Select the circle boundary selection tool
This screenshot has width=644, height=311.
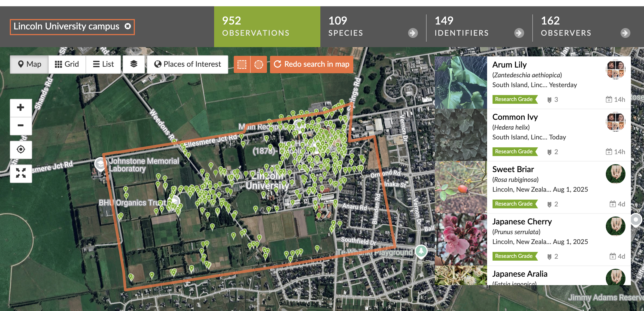tap(259, 64)
